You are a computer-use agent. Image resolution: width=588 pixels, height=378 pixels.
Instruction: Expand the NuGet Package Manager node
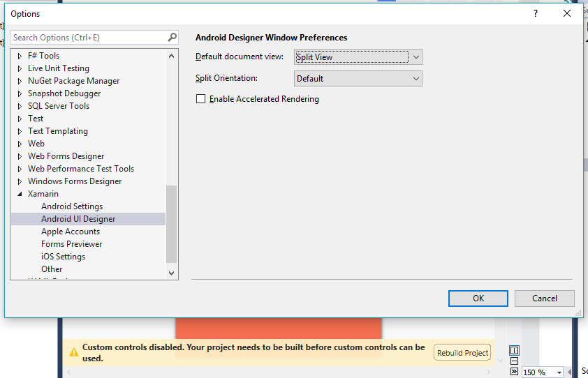click(20, 81)
